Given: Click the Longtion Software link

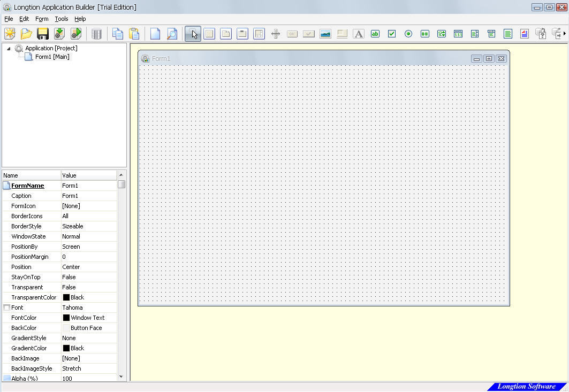Looking at the screenshot, I should coord(526,386).
